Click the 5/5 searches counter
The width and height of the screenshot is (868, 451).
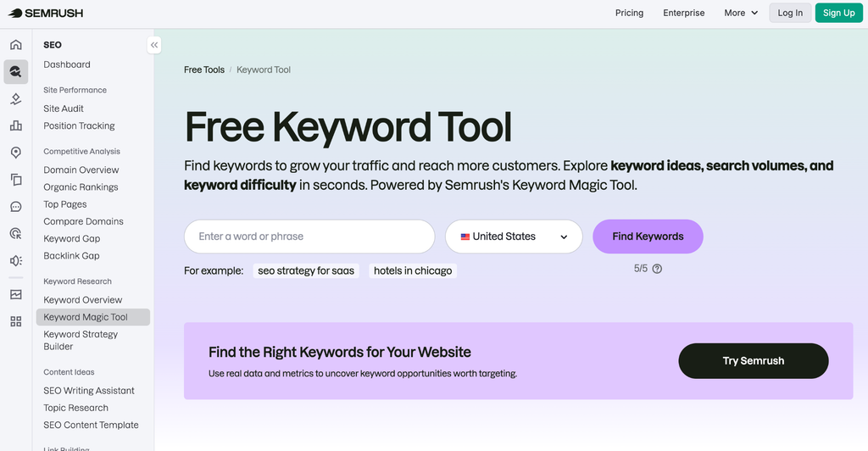point(641,269)
